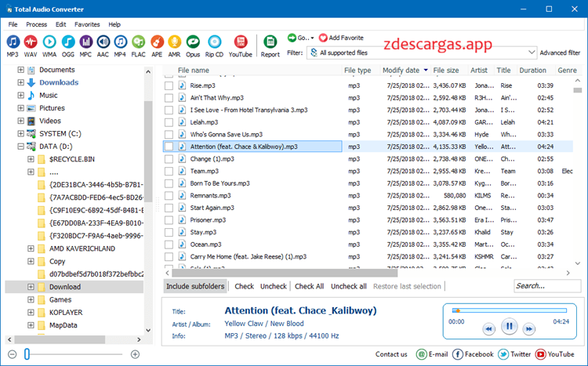Expand the AMD KAVERICHLAND folder node
Image resolution: width=588 pixels, height=366 pixels.
tap(31, 248)
